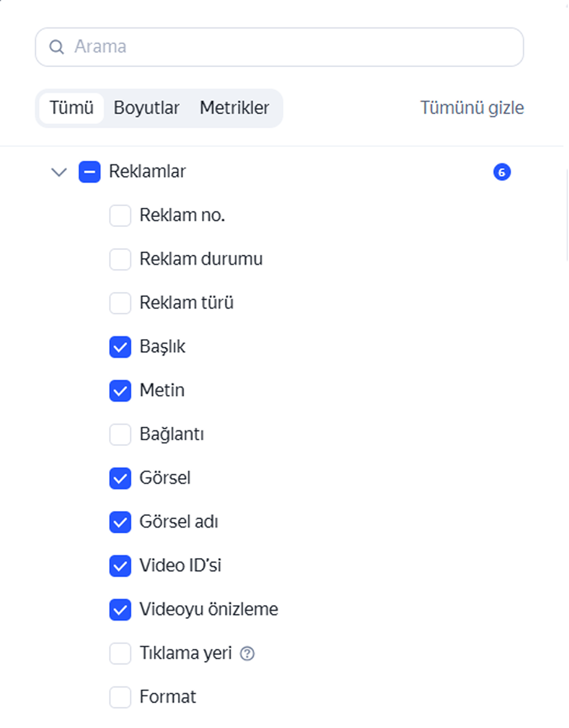Uncheck the Video ID'si option
Image resolution: width=569 pixels, height=728 pixels.
point(120,566)
